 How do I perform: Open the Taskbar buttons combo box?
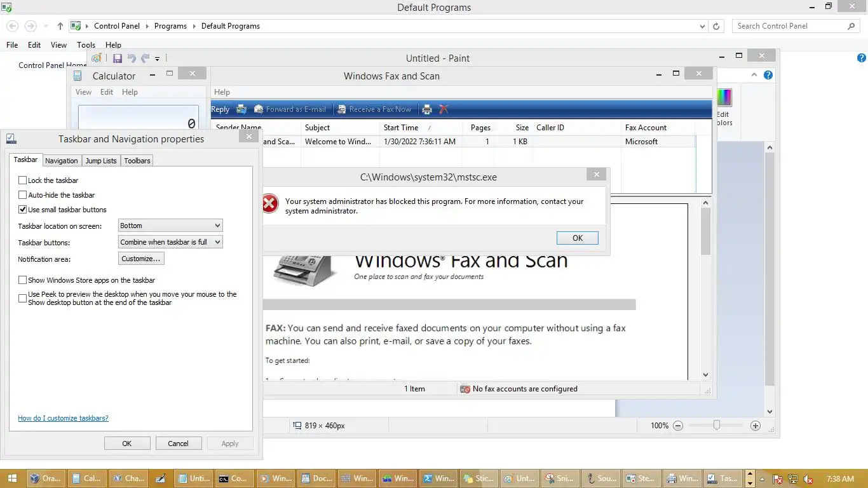(x=170, y=242)
